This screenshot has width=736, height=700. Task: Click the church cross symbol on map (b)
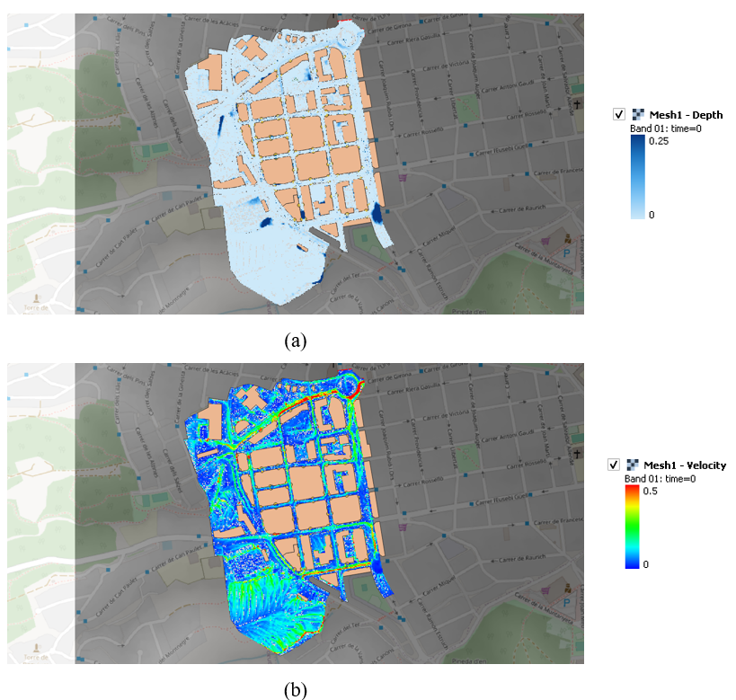point(577,454)
